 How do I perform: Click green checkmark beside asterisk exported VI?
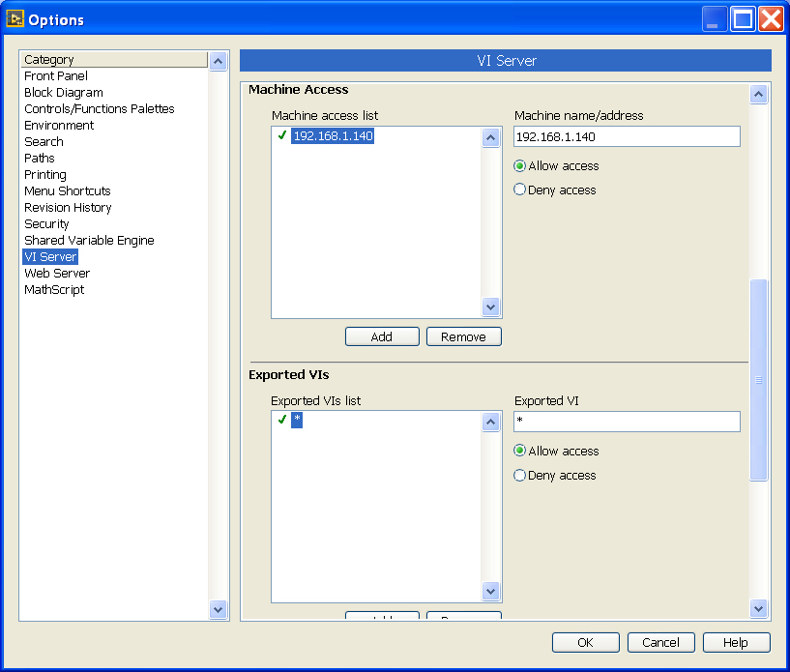click(282, 420)
